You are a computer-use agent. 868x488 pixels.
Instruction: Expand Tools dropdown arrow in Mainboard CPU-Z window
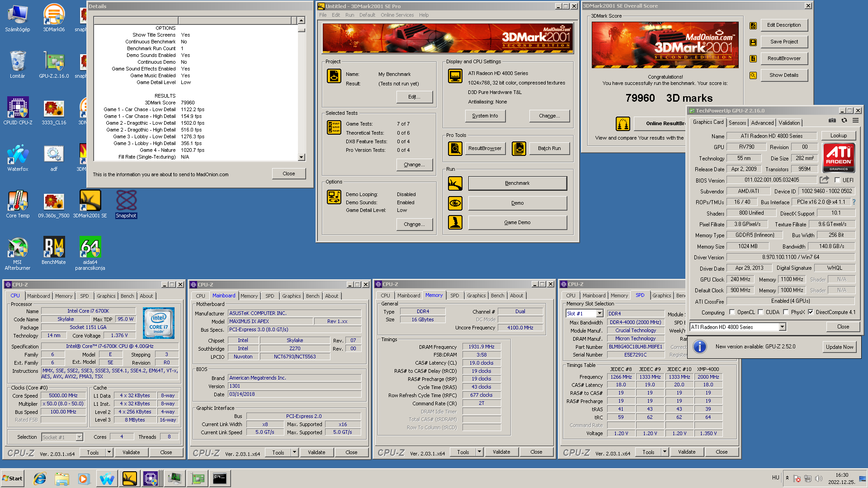(x=294, y=452)
